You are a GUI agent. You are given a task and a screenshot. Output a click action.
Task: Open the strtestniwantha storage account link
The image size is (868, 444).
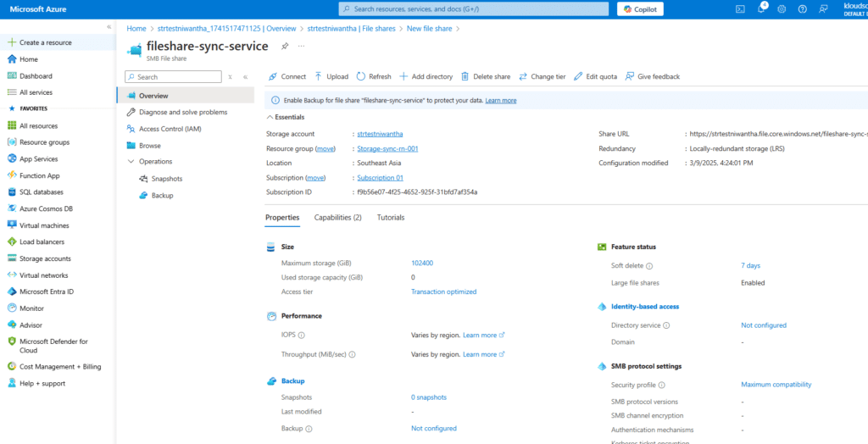point(380,134)
